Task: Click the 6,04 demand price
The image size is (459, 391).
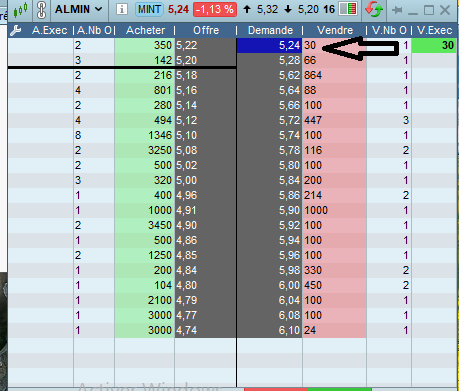Action: [290, 300]
